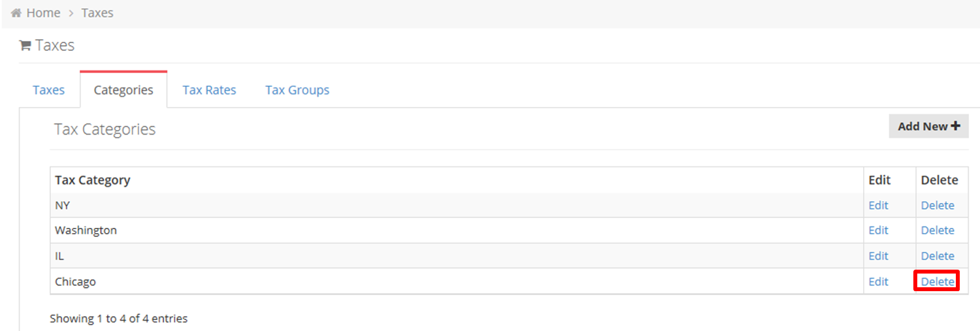Click the Tax Category column header
Screen dimensions: 980x331
coord(93,180)
